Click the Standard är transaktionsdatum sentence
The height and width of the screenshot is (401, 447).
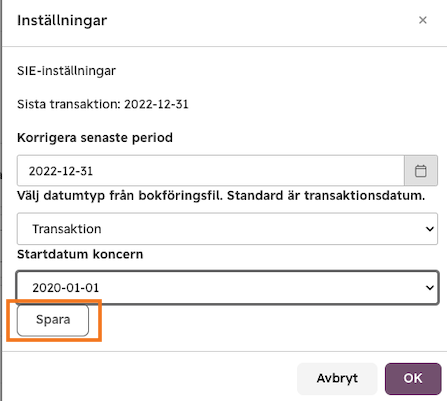(326, 196)
